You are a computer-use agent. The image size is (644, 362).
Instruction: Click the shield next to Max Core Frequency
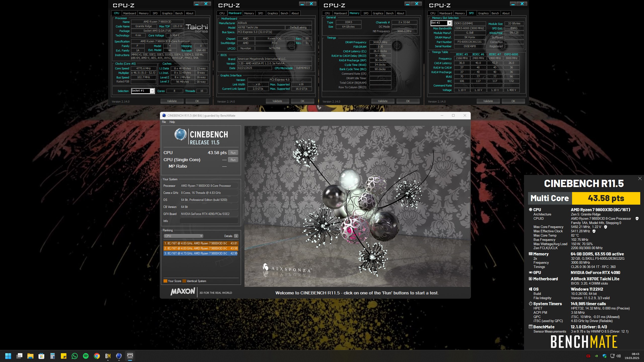point(606,227)
